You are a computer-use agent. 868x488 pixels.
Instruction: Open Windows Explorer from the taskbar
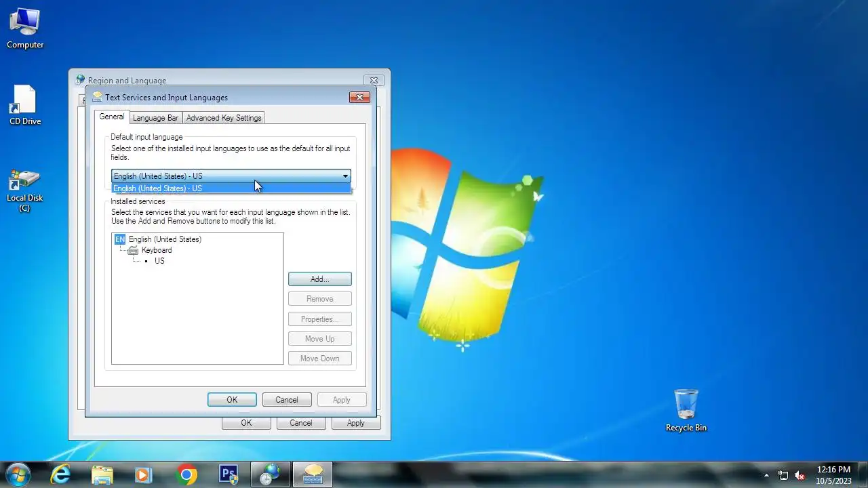click(102, 474)
